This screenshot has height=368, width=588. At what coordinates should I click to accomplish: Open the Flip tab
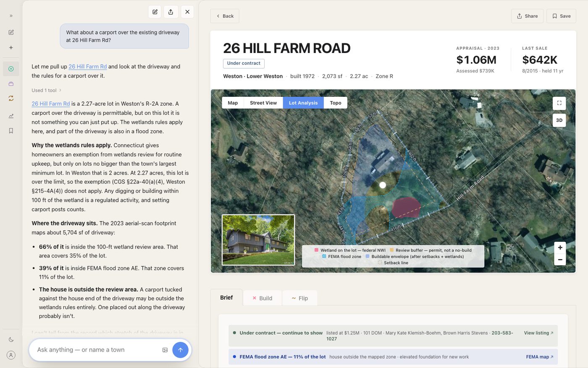[300, 298]
